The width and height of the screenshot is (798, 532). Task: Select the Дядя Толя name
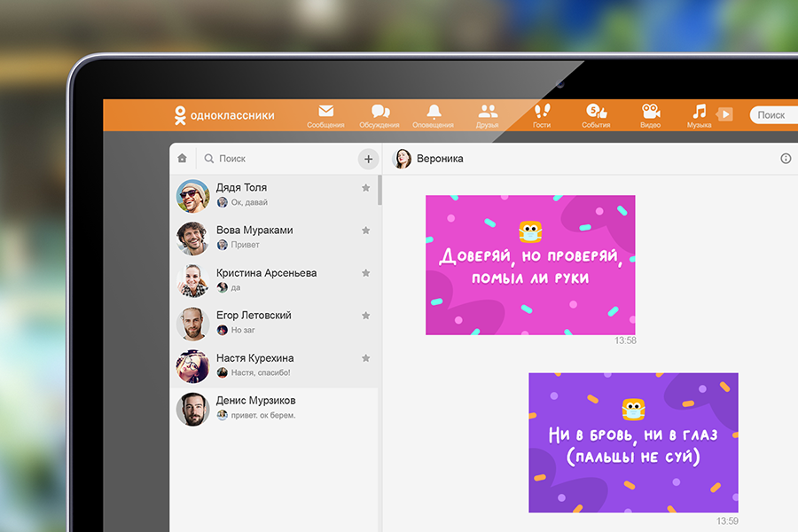pyautogui.click(x=241, y=188)
